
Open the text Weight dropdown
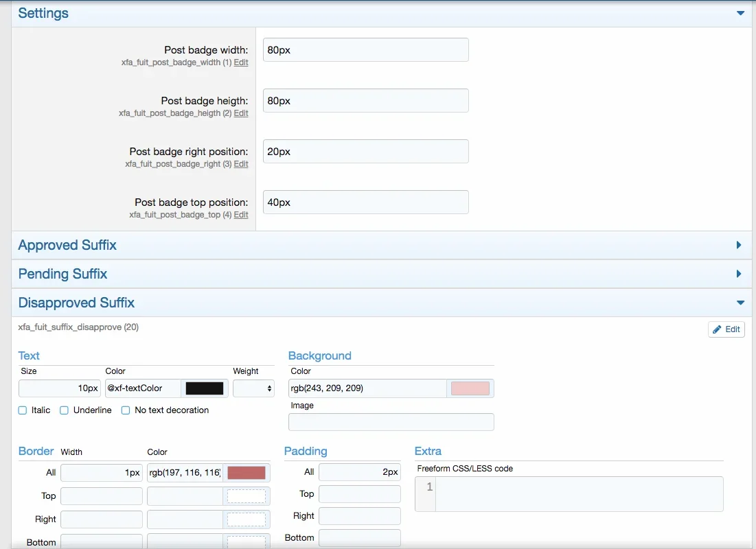253,388
